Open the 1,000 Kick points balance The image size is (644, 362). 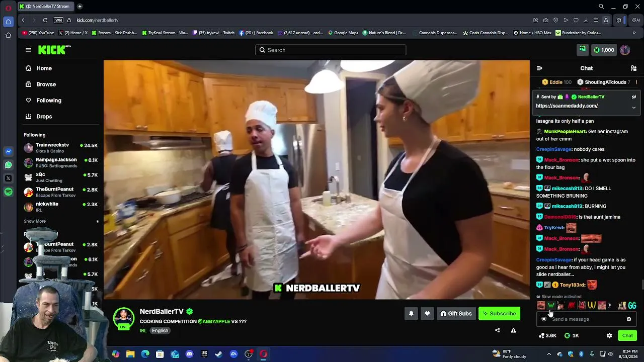(604, 50)
